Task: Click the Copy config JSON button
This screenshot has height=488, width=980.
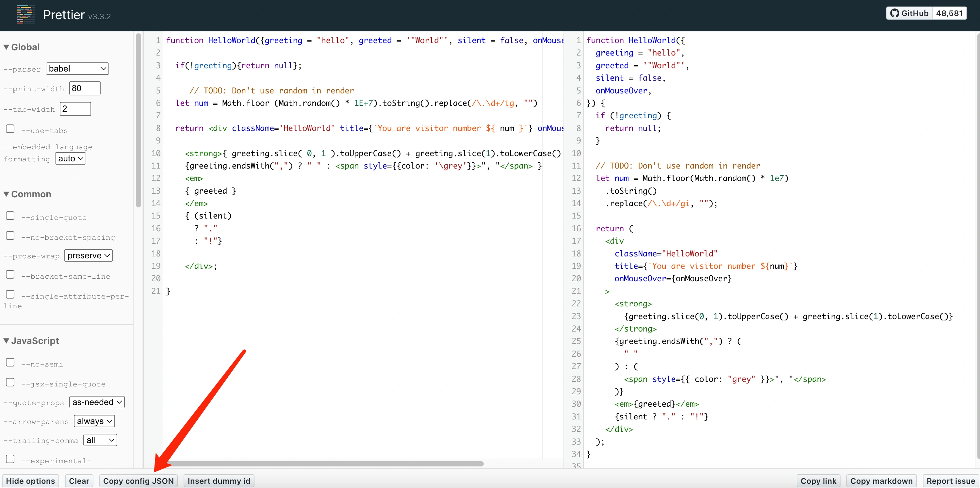Action: [139, 481]
